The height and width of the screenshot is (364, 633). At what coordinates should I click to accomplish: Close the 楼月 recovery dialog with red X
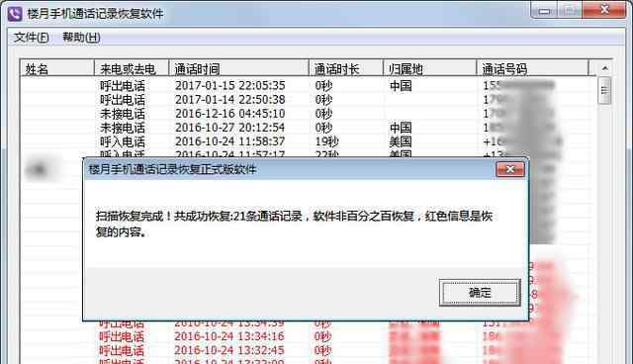(510, 169)
